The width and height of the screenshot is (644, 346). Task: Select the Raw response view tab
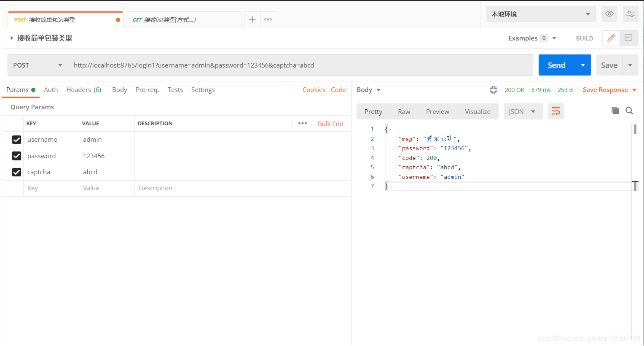[x=404, y=111]
